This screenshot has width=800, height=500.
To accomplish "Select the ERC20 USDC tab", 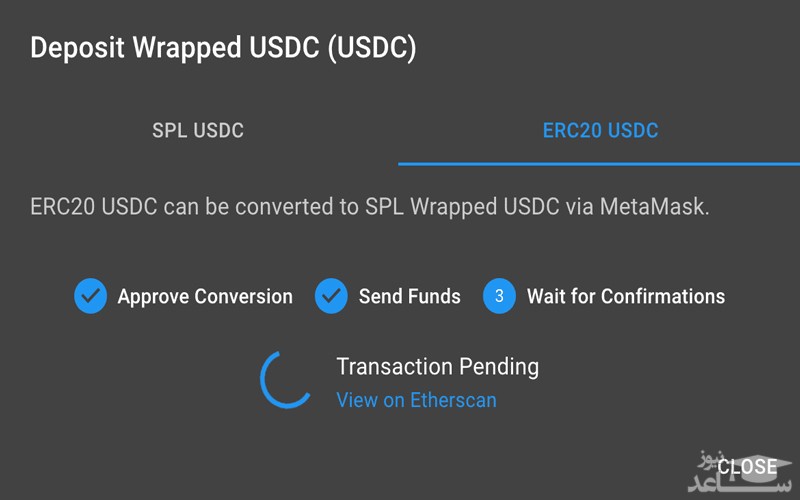I will coord(600,130).
